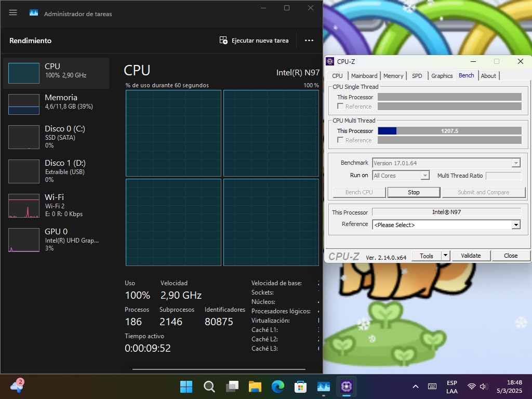Open the Graphics tab in CPU-Z
This screenshot has height=399, width=532.
pyautogui.click(x=442, y=76)
